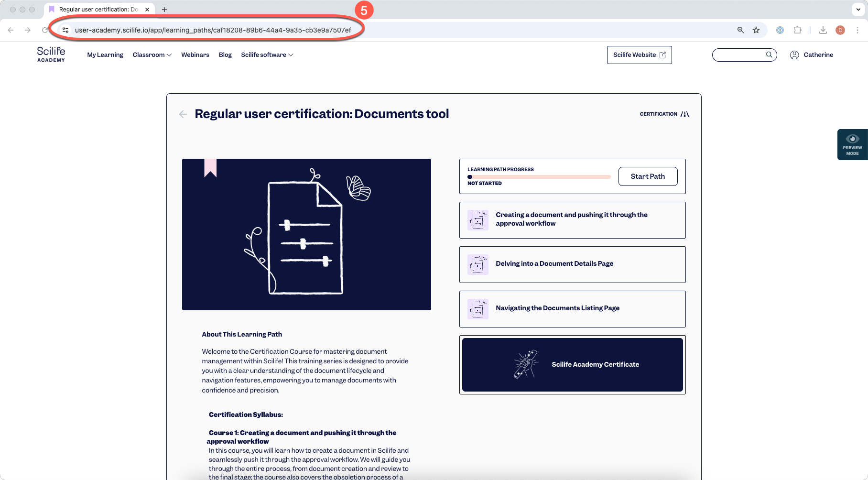Screen dimensions: 868x480
Task: Click the browser forward arrow
Action: tap(28, 30)
